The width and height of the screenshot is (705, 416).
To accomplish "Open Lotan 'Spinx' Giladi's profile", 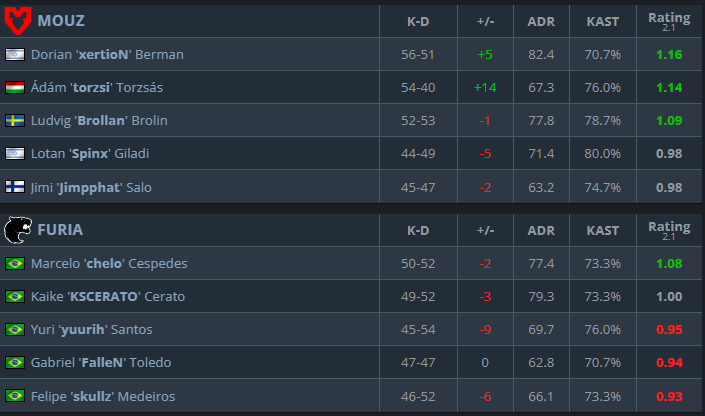I will point(90,153).
